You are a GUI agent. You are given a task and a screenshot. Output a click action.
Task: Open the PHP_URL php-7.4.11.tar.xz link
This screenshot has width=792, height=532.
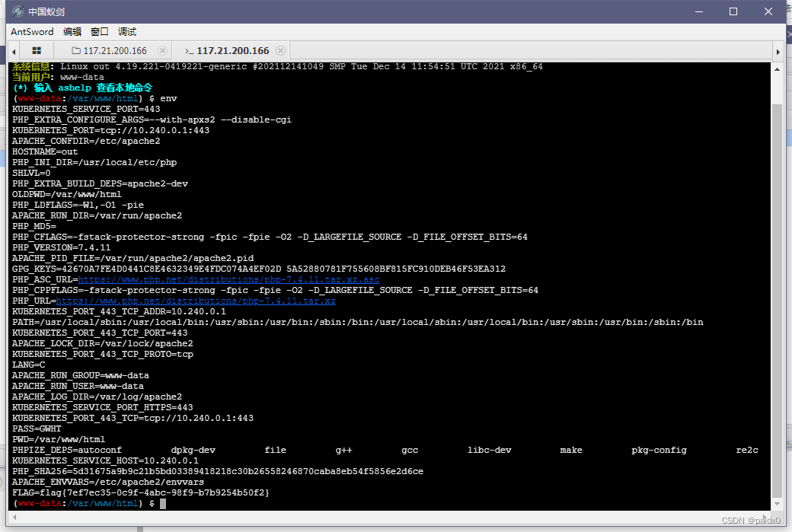(x=196, y=301)
